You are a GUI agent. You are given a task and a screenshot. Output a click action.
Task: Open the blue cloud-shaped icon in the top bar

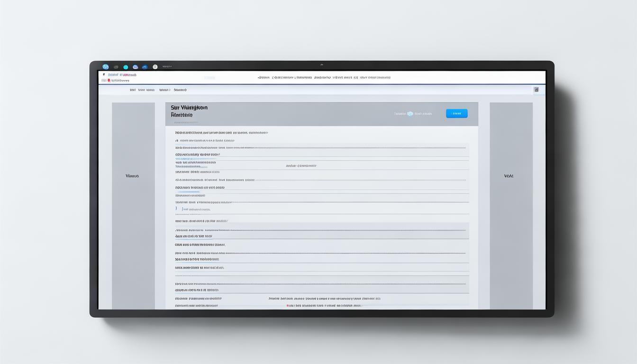(136, 67)
